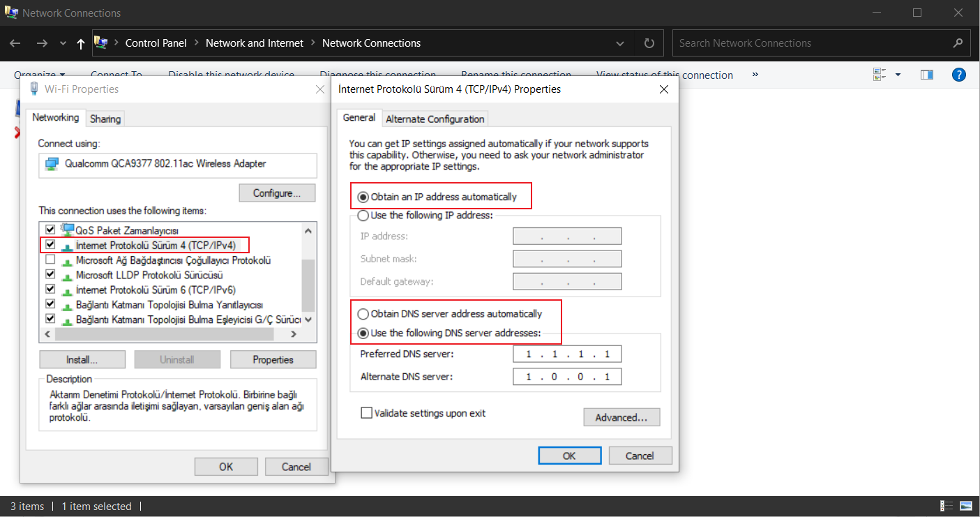Click the Advanced... button

tap(621, 417)
